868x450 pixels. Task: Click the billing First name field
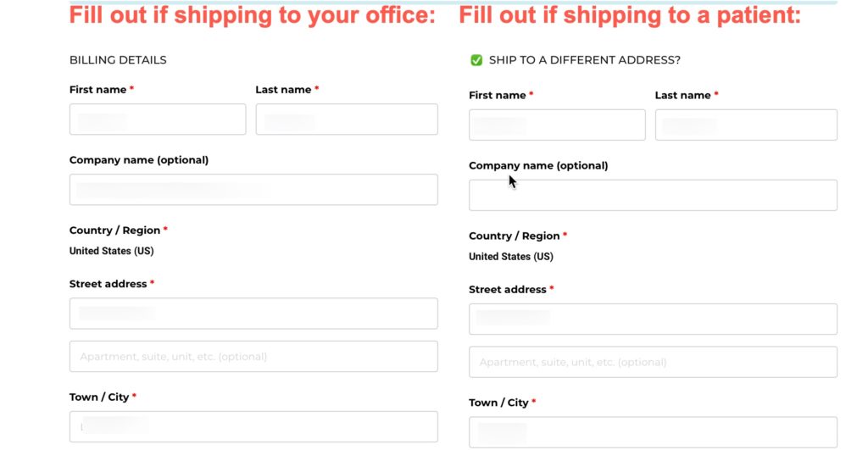158,119
